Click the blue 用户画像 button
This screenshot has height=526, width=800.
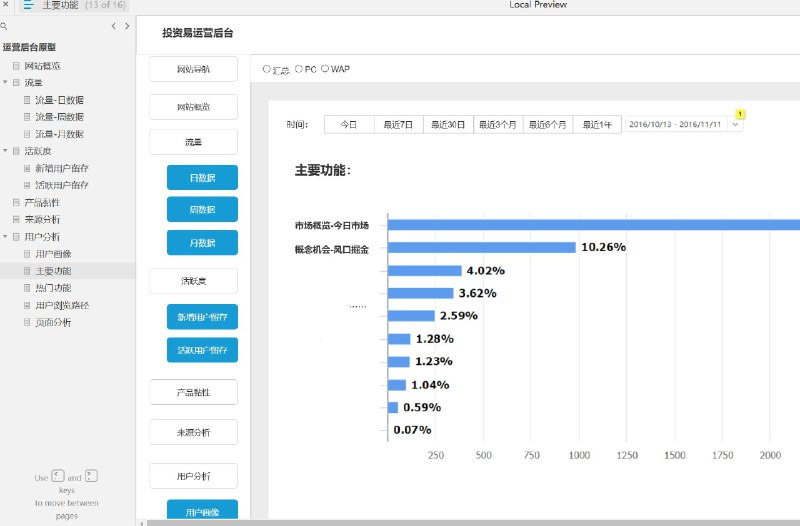coord(202,511)
